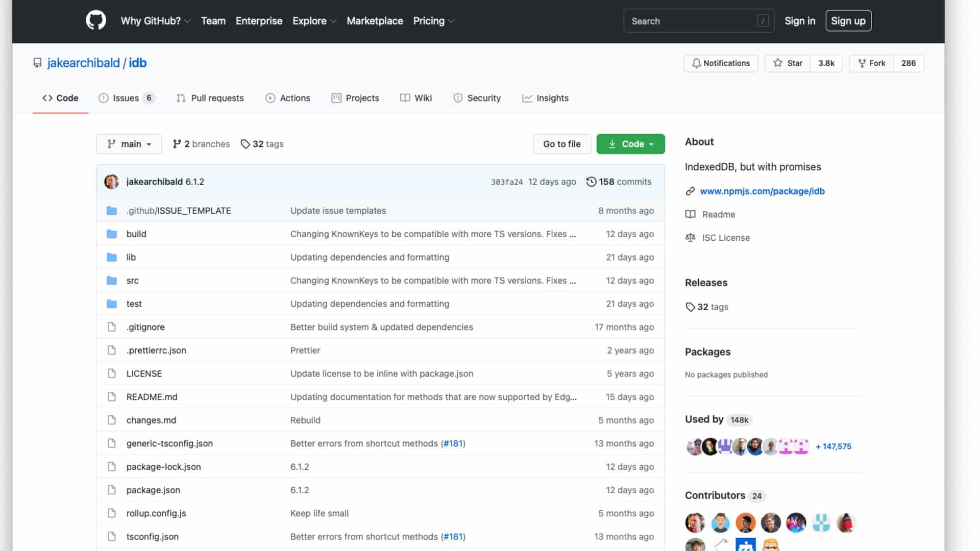Click the tag icon next to 32 tags
This screenshot has height=551, width=980.
245,144
